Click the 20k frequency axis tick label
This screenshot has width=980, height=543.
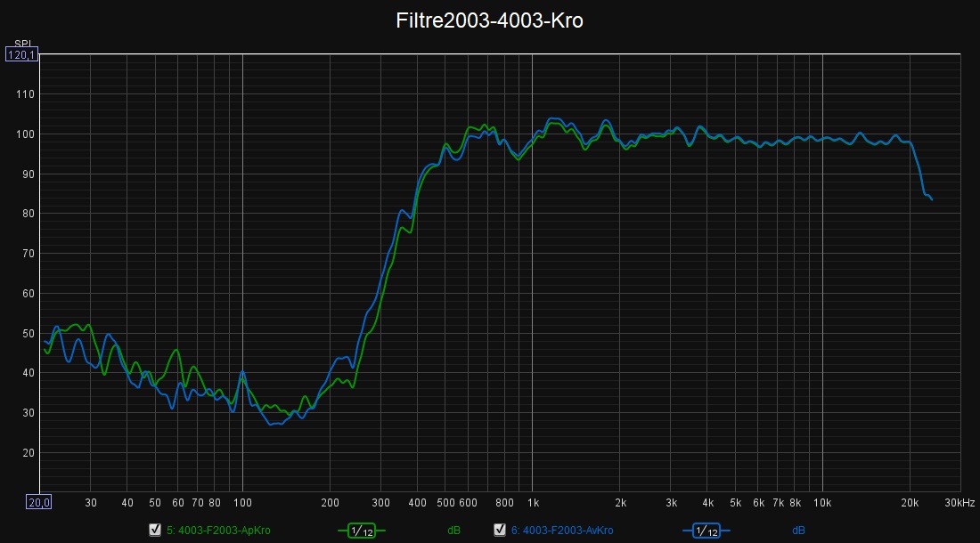click(x=909, y=502)
